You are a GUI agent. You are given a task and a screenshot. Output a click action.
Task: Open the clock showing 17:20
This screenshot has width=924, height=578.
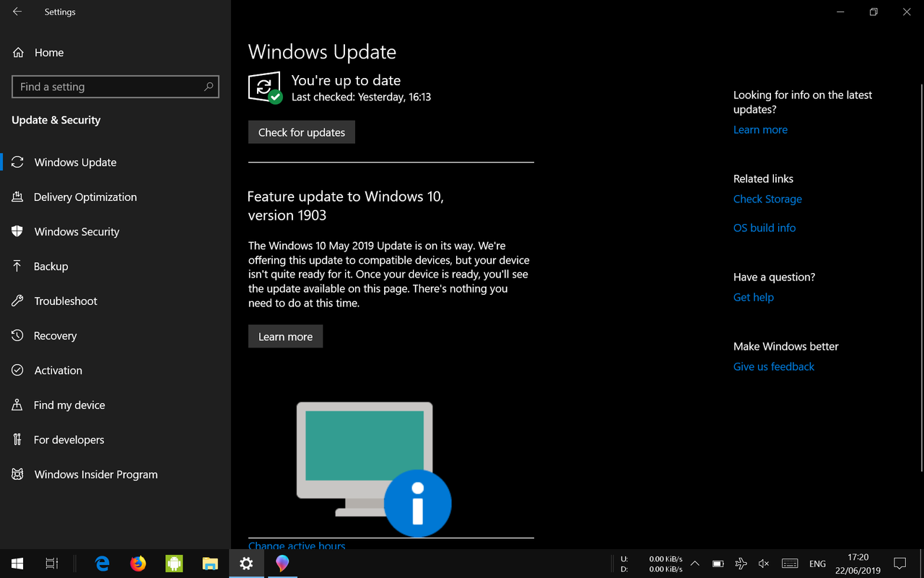click(858, 564)
